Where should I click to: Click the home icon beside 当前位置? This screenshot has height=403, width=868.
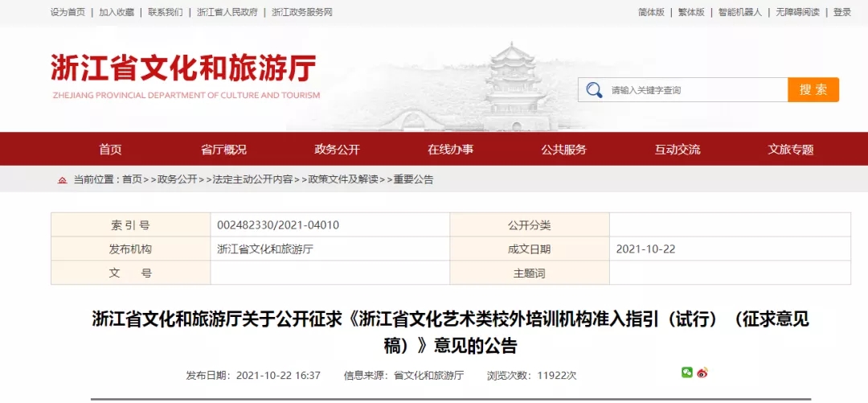[63, 179]
